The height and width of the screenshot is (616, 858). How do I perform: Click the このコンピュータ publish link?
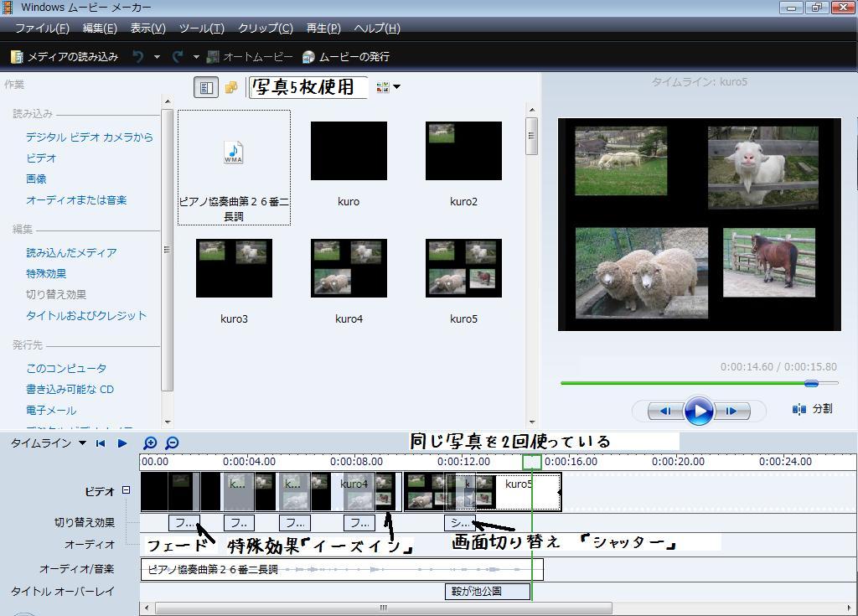coord(66,369)
